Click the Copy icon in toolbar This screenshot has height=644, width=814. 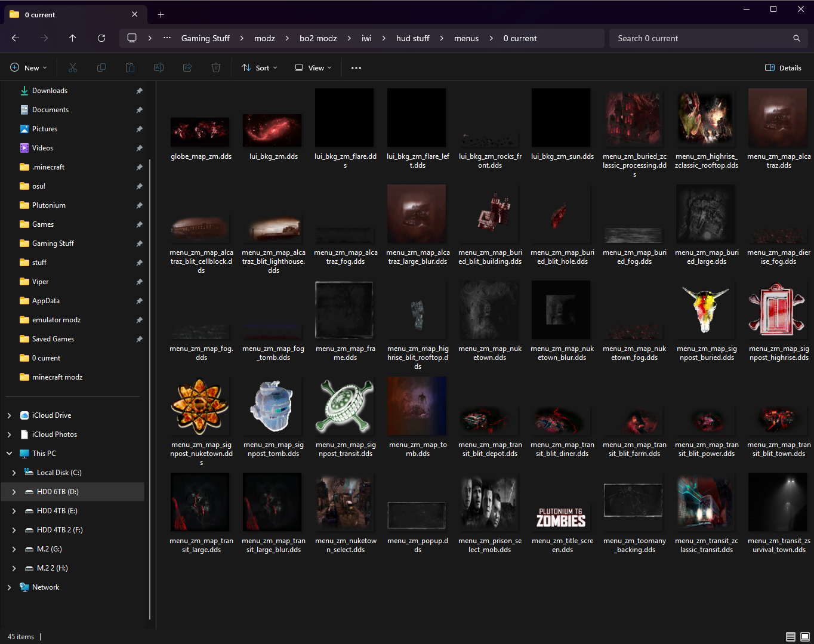(x=101, y=68)
